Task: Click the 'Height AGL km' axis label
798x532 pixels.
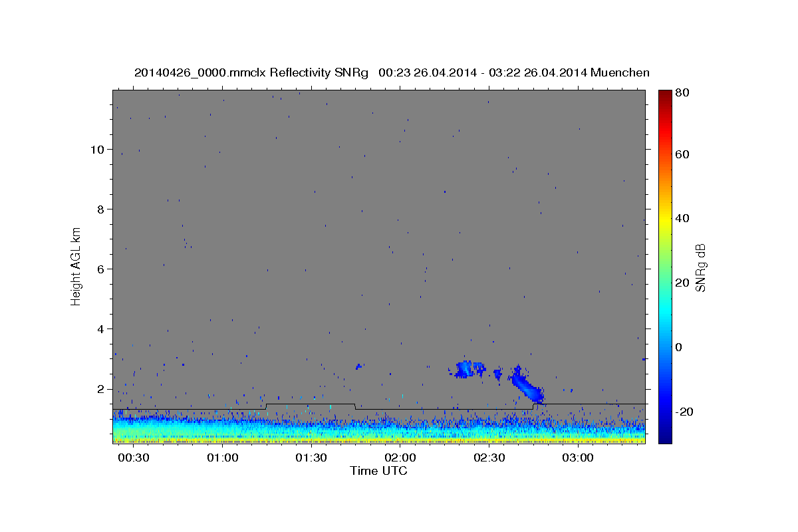Action: (76, 265)
